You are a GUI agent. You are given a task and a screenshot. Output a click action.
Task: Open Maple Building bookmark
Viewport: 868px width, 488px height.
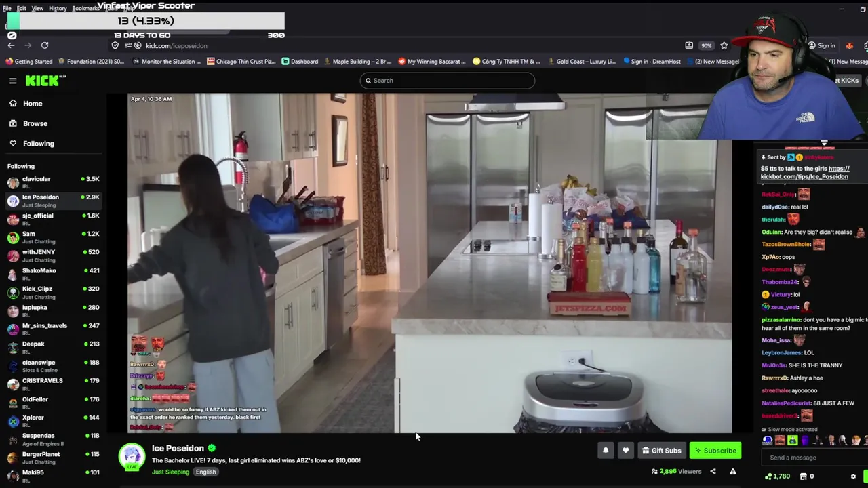(357, 62)
